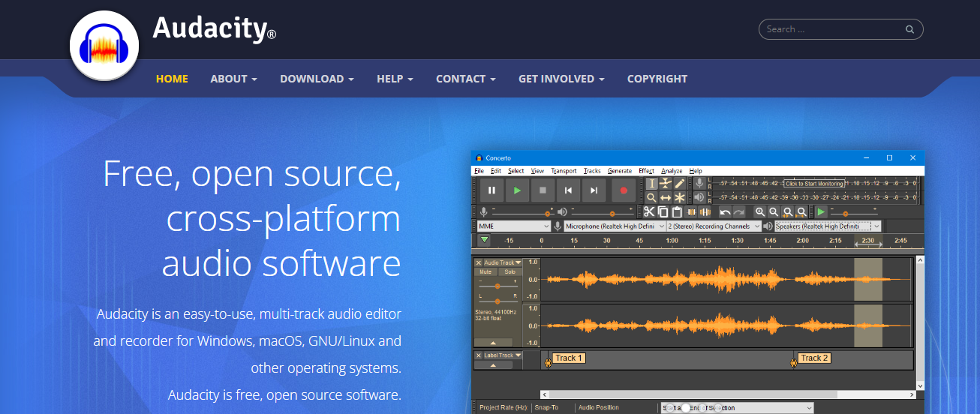Expand the ABOUT navigation menu
Image resolution: width=980 pixels, height=414 pixels.
tap(234, 79)
